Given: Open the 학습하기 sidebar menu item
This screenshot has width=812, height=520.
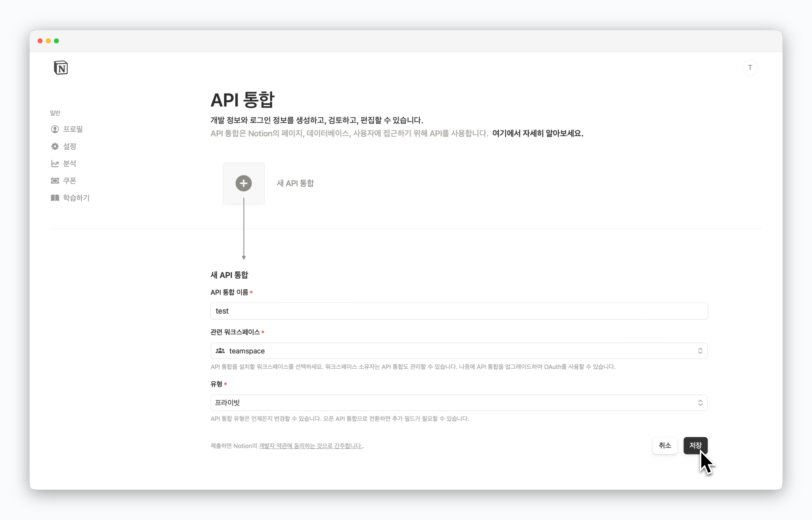Looking at the screenshot, I should 76,198.
